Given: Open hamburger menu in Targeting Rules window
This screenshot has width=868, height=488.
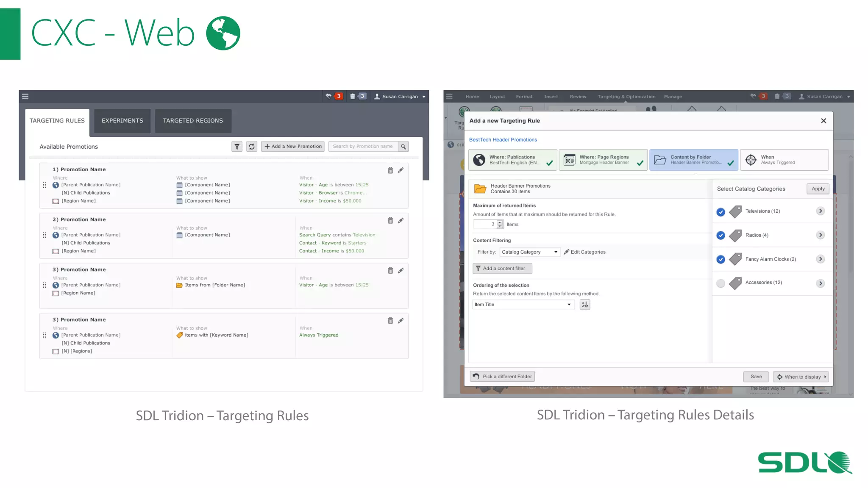Looking at the screenshot, I should point(25,96).
